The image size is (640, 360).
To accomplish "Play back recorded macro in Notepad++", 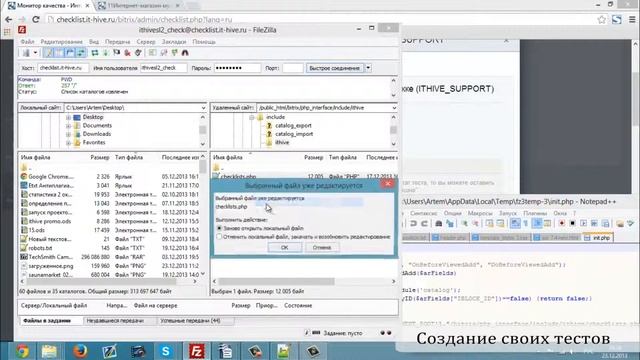I will click(x=583, y=223).
